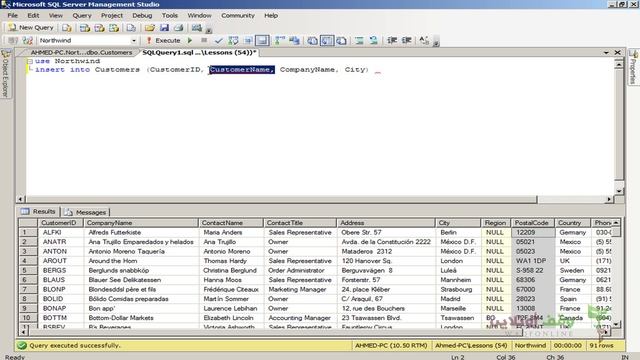This screenshot has height=360, width=640.
Task: Click the 'Around the Horn' company cell
Action: 141,261
